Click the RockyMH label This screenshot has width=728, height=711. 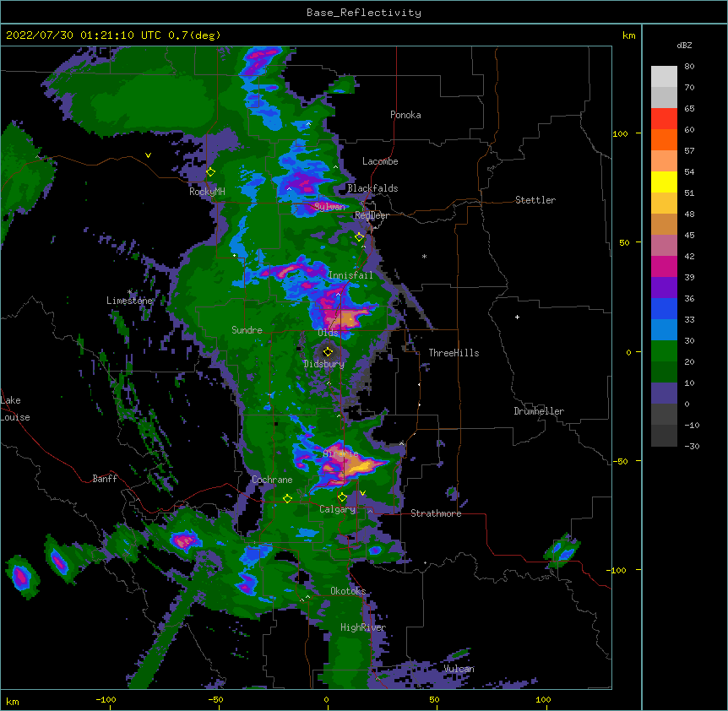pyautogui.click(x=207, y=191)
